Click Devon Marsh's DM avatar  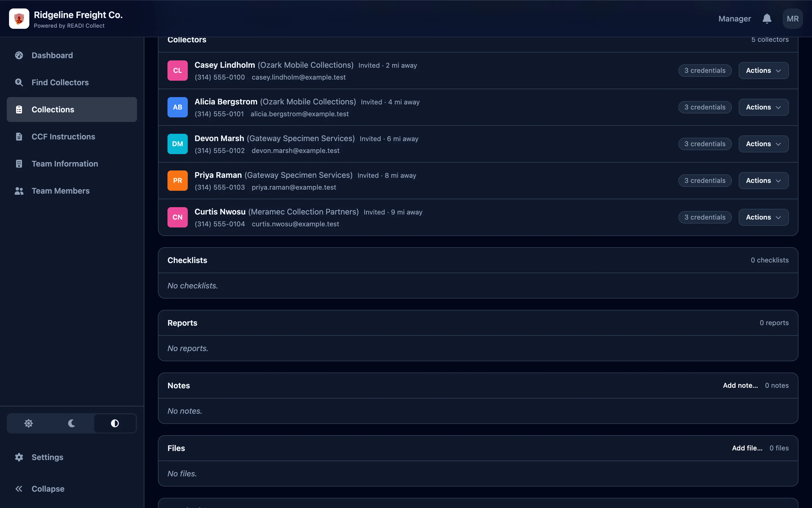178,144
